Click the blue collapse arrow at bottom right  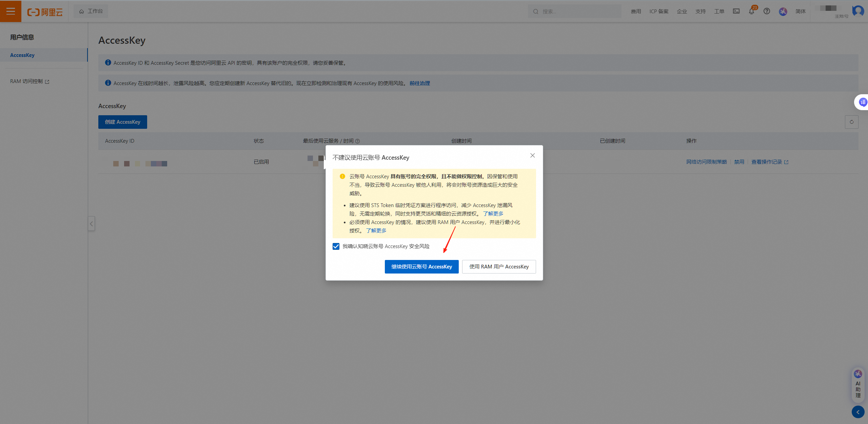click(x=858, y=412)
